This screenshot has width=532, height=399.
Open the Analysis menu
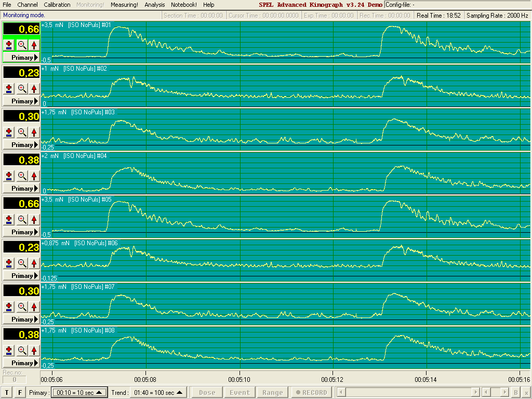coord(154,5)
